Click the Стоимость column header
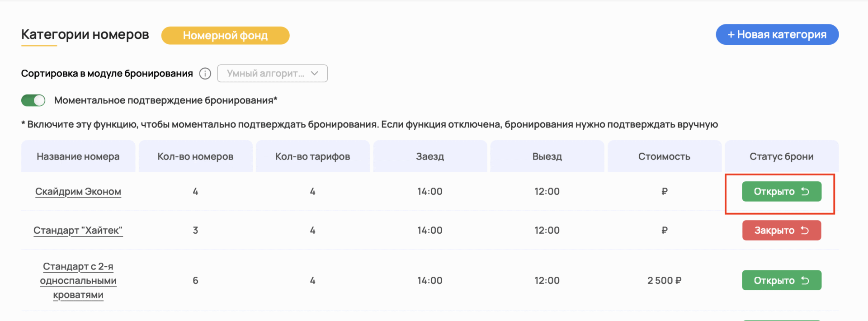 tap(664, 156)
